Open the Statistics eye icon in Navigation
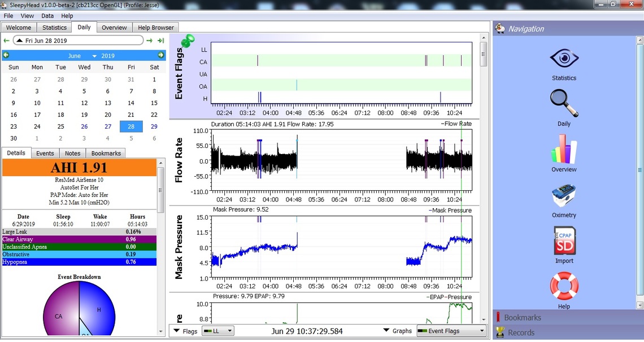Screen dimensions: 644x342 (564, 58)
